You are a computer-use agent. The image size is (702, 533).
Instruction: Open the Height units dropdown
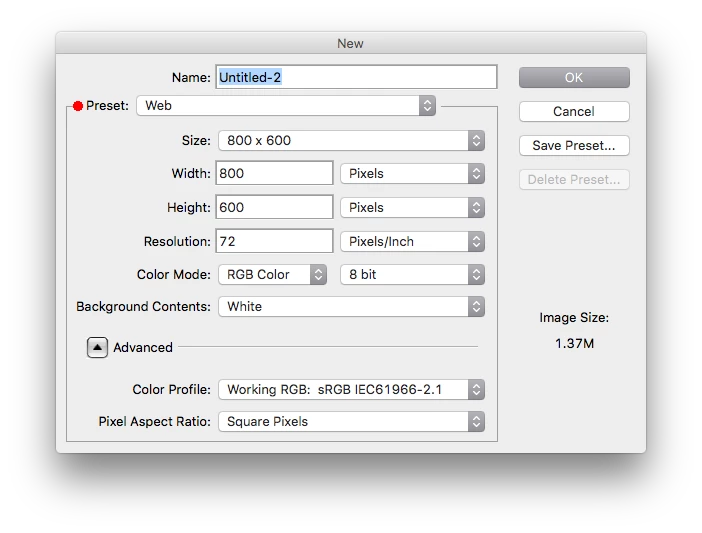[412, 208]
